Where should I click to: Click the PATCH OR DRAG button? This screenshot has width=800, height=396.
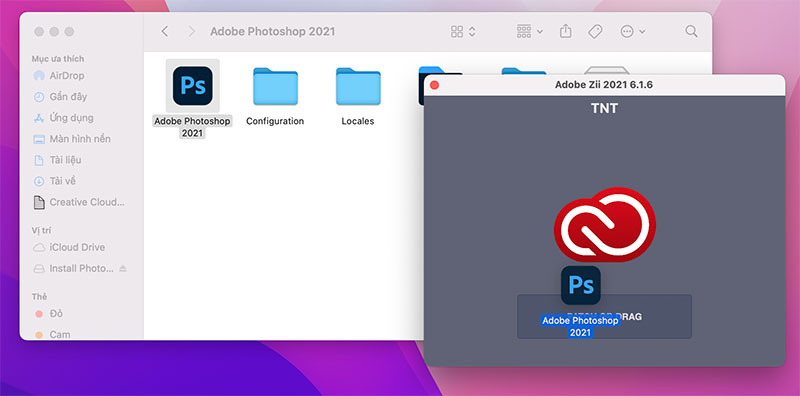point(605,316)
